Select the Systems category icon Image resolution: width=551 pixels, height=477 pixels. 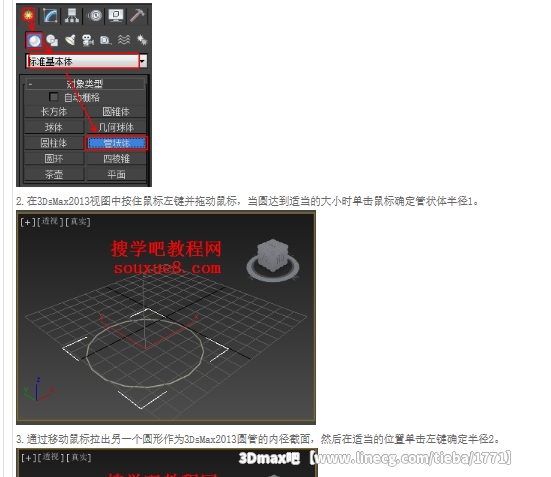point(142,40)
